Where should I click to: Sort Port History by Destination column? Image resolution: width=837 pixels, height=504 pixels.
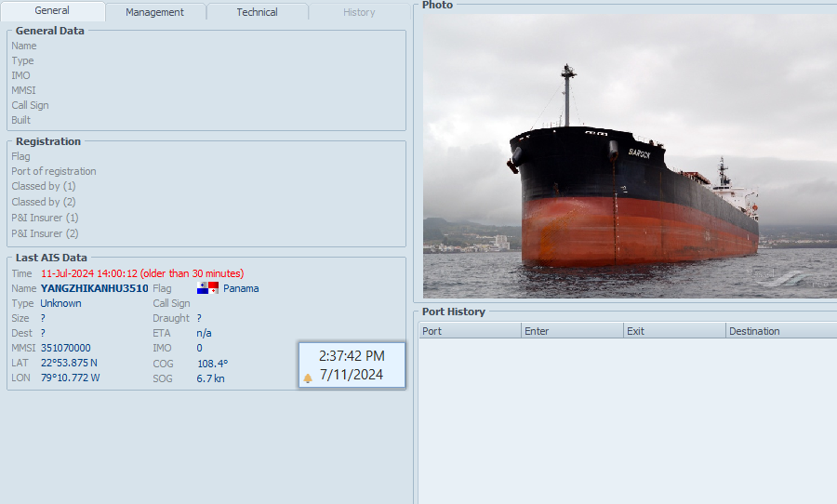click(x=781, y=331)
